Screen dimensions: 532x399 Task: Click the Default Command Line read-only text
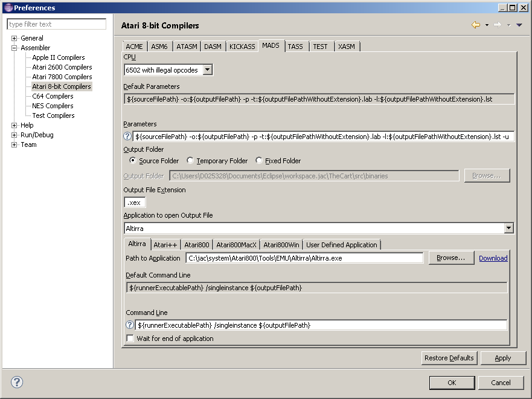pos(316,288)
